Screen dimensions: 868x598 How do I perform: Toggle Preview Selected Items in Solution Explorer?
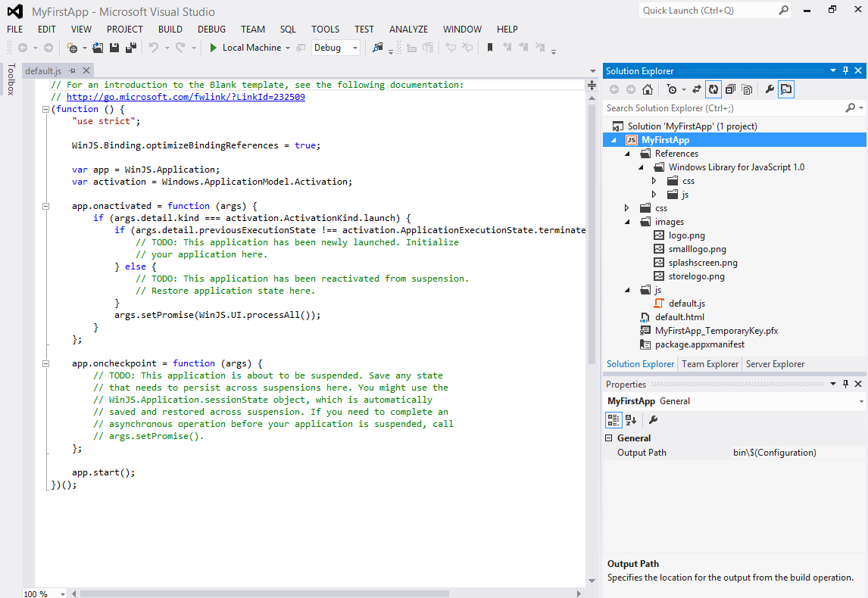(786, 89)
